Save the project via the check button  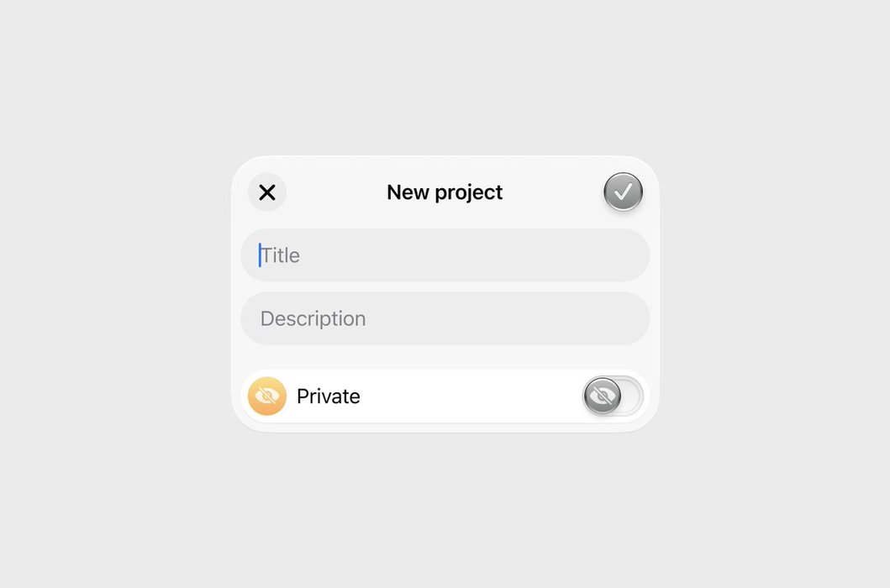[623, 192]
